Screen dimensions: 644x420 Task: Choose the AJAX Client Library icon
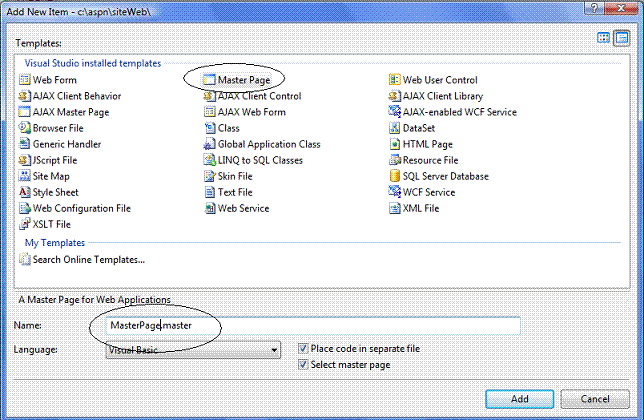pos(394,96)
